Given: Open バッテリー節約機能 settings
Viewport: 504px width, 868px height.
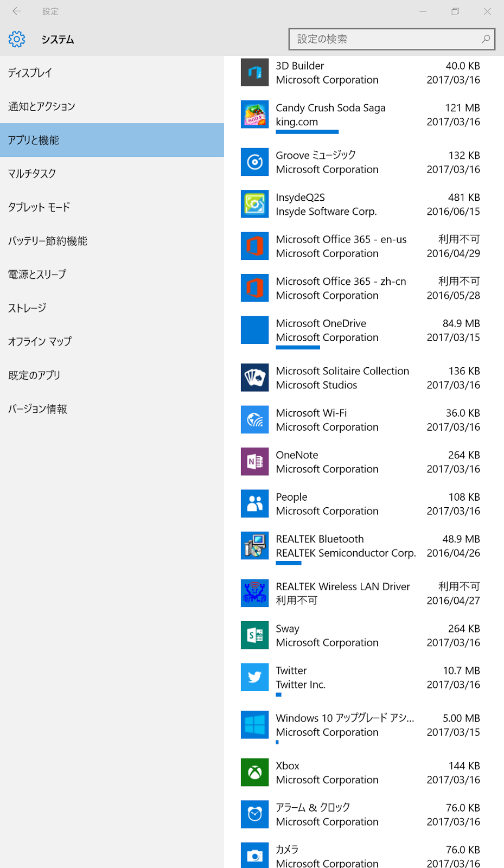Looking at the screenshot, I should 112,241.
